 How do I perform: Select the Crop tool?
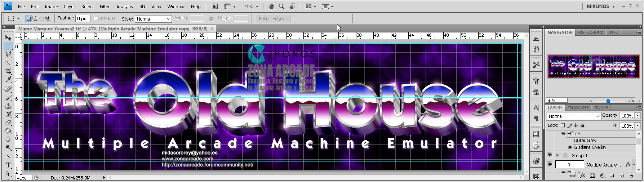pyautogui.click(x=8, y=71)
